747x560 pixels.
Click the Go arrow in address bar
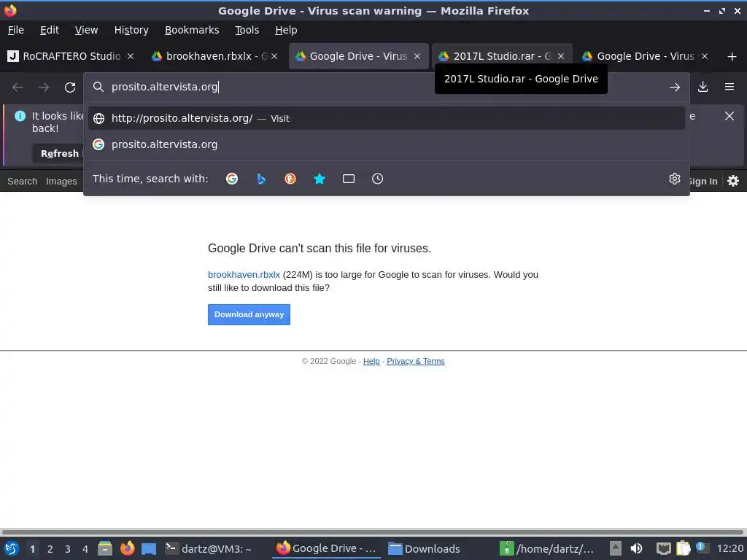pyautogui.click(x=675, y=87)
